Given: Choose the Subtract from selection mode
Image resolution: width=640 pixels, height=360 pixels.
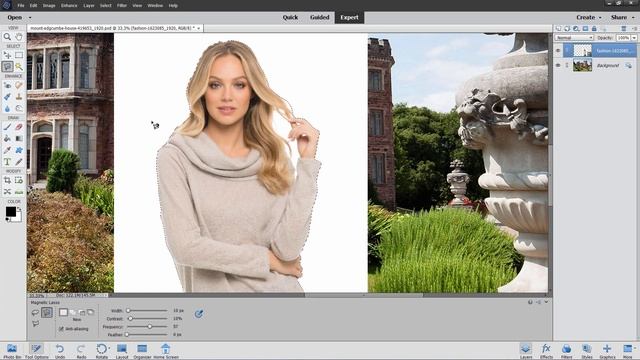Looking at the screenshot, I should click(82, 312).
